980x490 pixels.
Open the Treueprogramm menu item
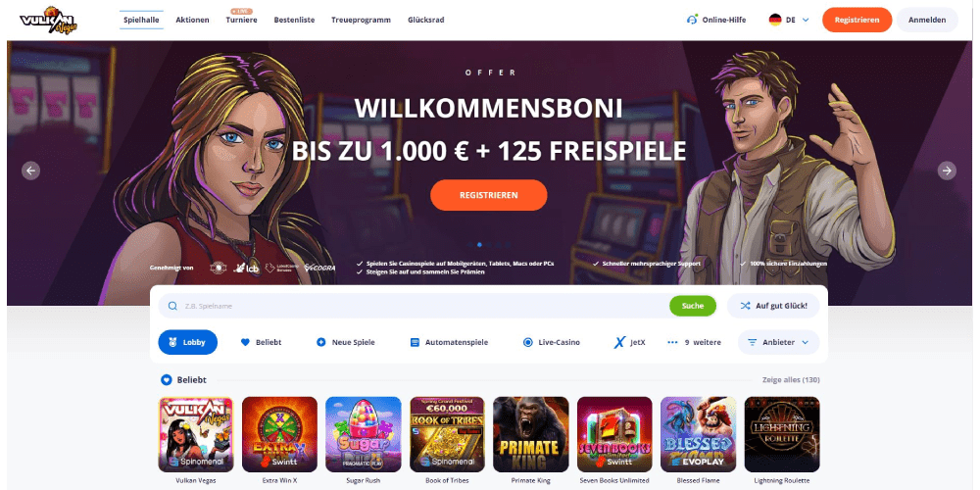pos(362,20)
